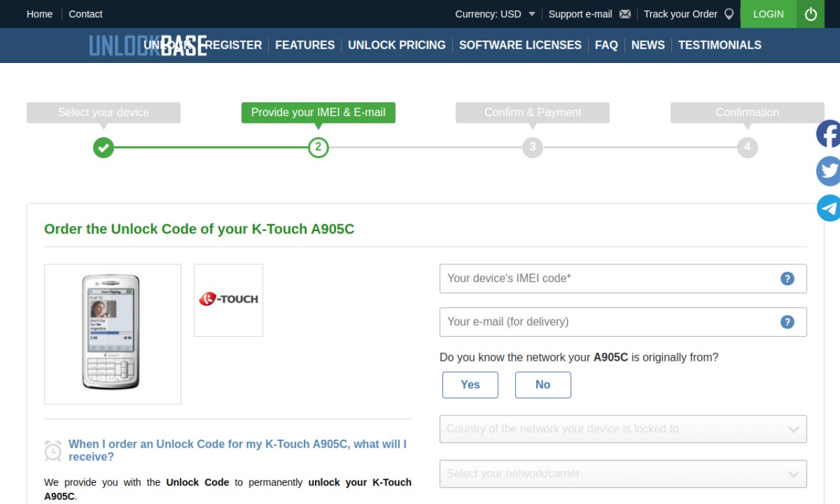This screenshot has width=840, height=504.
Task: Open the FAQ menu item
Action: pyautogui.click(x=606, y=45)
